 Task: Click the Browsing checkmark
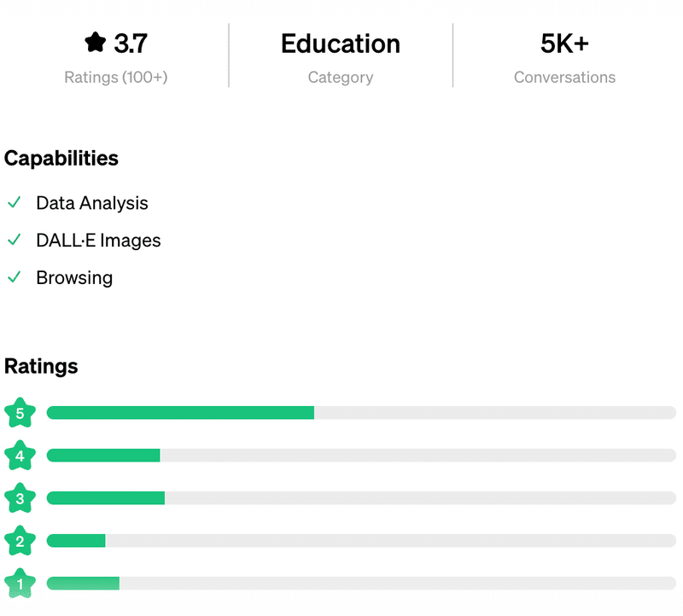pyautogui.click(x=14, y=277)
